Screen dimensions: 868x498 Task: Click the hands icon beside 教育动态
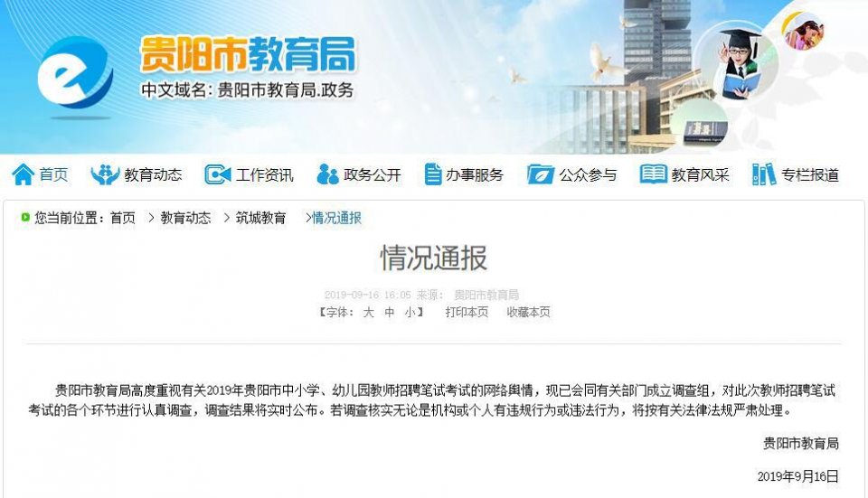105,174
